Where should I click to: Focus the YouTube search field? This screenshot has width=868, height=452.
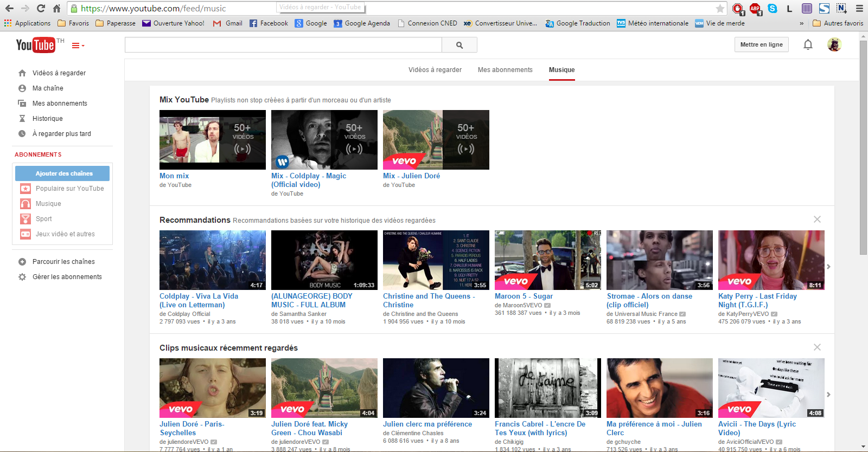coord(283,45)
